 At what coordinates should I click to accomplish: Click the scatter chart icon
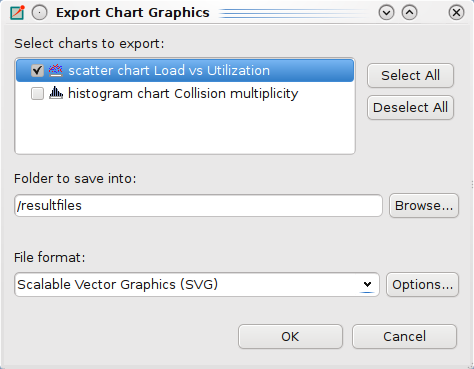pos(56,70)
